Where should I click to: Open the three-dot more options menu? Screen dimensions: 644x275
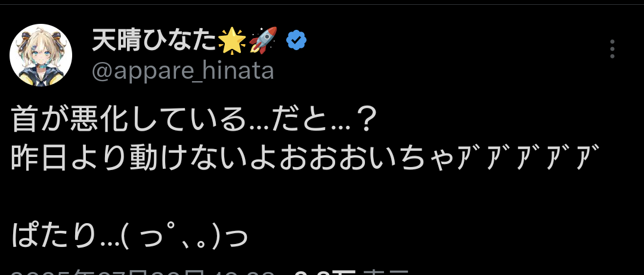coord(612,49)
